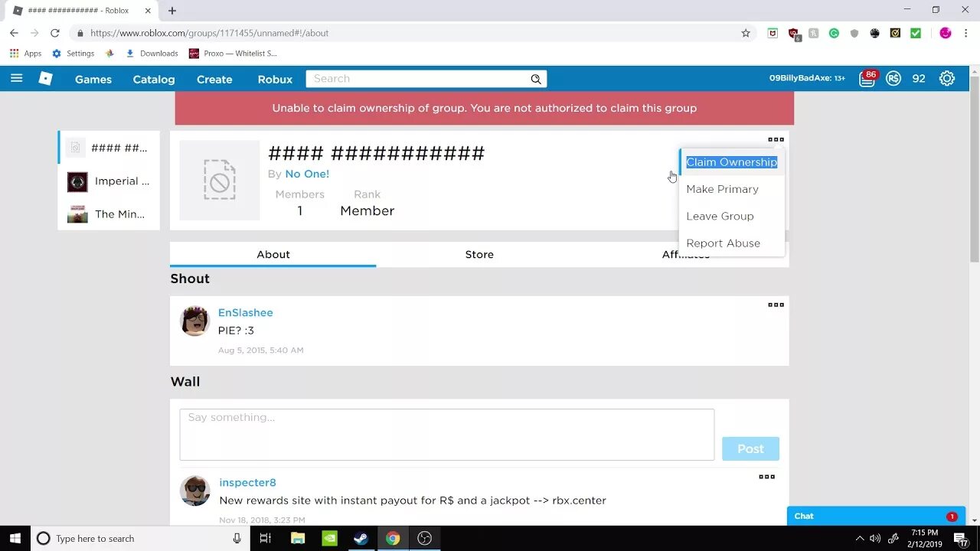Open Steam from taskbar
The height and width of the screenshot is (551, 980).
(361, 538)
